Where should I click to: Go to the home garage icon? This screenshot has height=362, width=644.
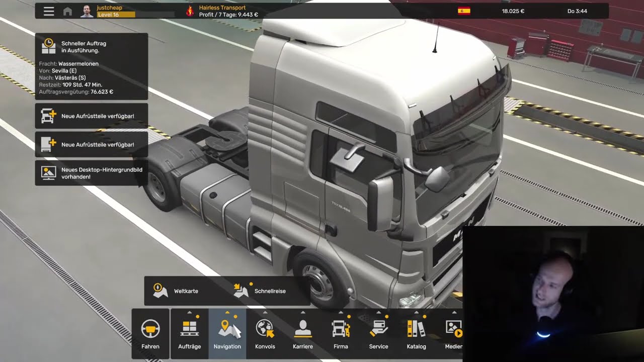[x=67, y=11]
